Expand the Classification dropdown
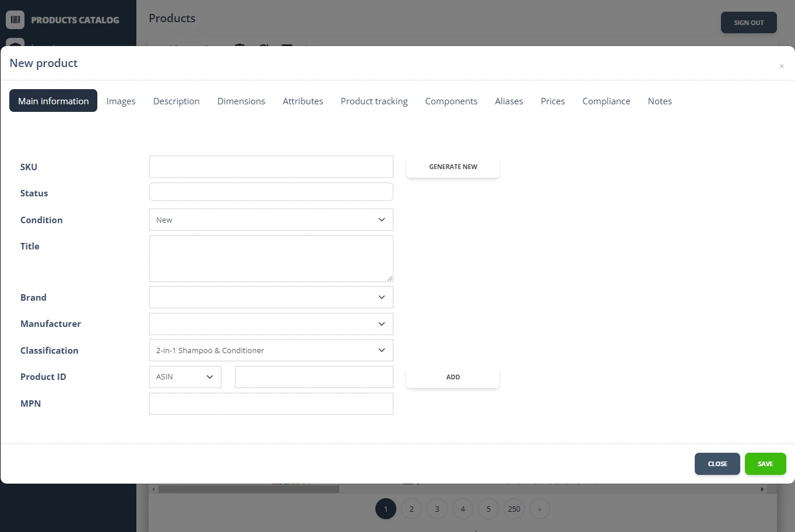Viewport: 795px width, 532px height. pyautogui.click(x=271, y=350)
